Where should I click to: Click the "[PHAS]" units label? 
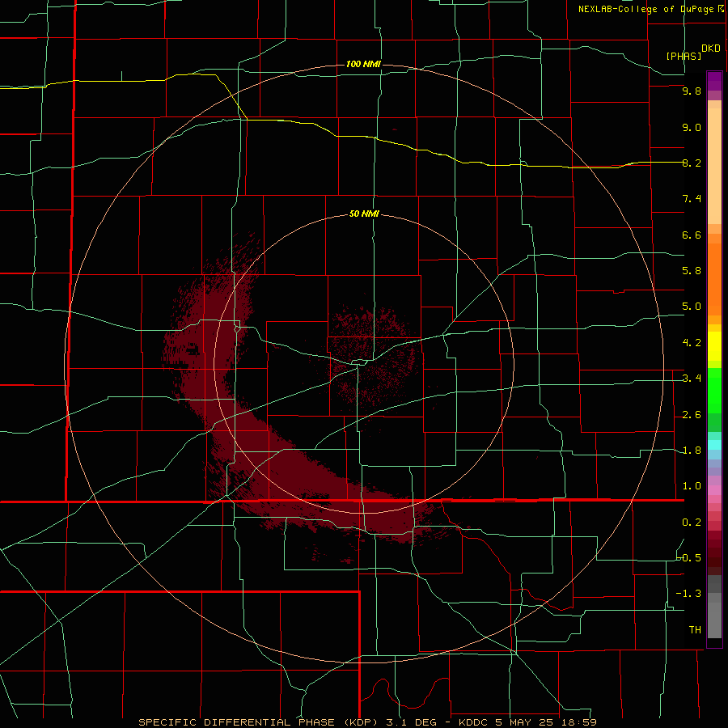pyautogui.click(x=684, y=56)
